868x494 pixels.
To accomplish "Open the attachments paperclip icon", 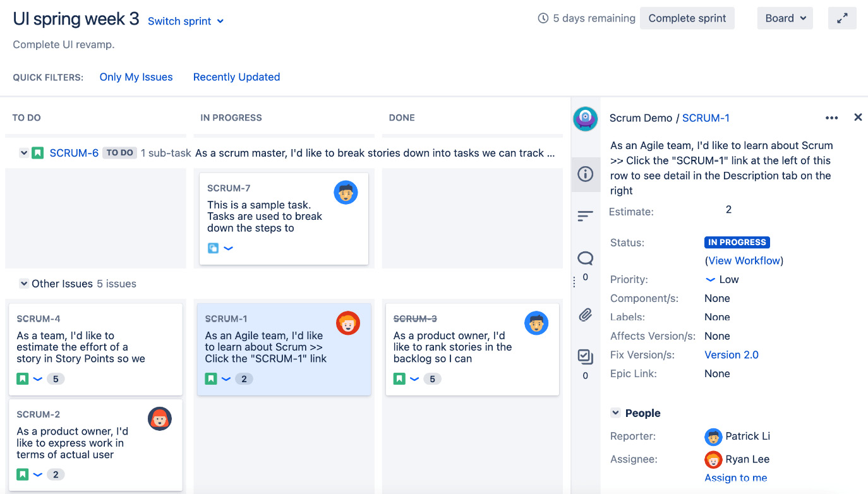I will pyautogui.click(x=585, y=315).
